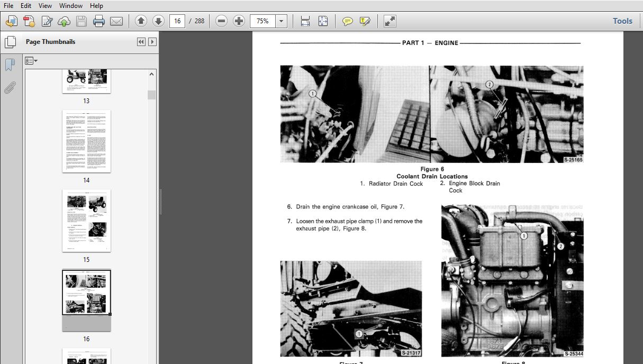Click the Add sticky note comment icon

pos(348,21)
